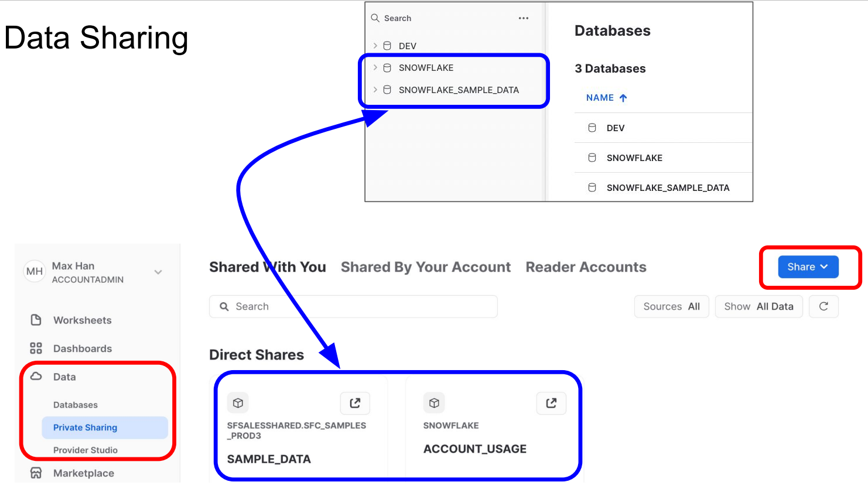The height and width of the screenshot is (489, 868).
Task: Select the Data cloud icon
Action: (x=36, y=376)
